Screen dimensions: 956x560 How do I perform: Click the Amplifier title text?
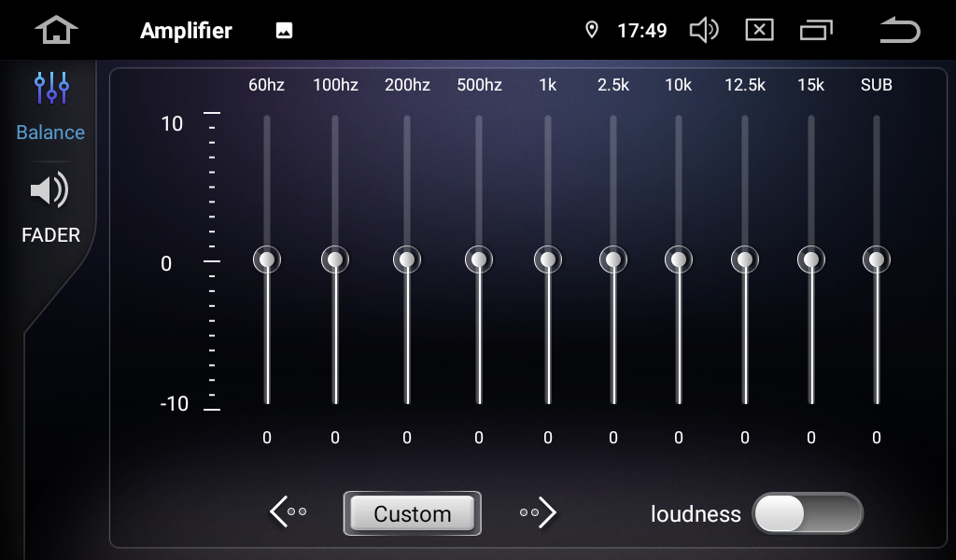tap(186, 31)
